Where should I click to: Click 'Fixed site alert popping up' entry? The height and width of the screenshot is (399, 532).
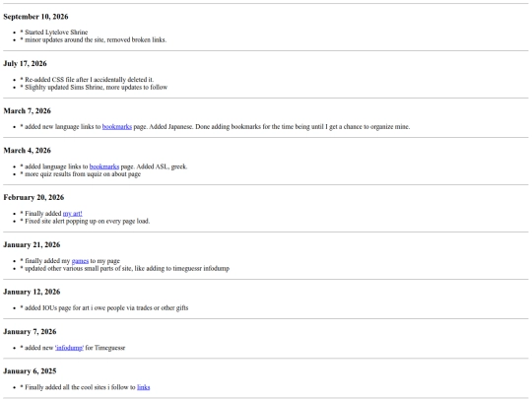point(85,222)
